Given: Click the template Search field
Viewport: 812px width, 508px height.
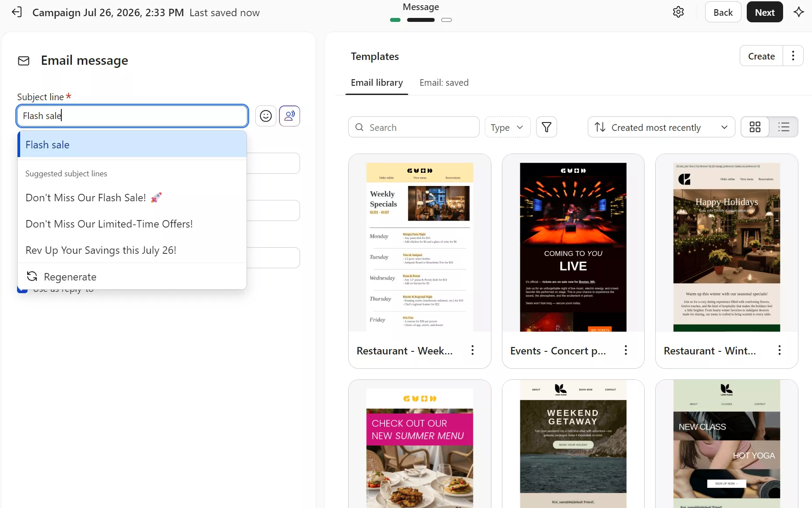Looking at the screenshot, I should point(414,127).
